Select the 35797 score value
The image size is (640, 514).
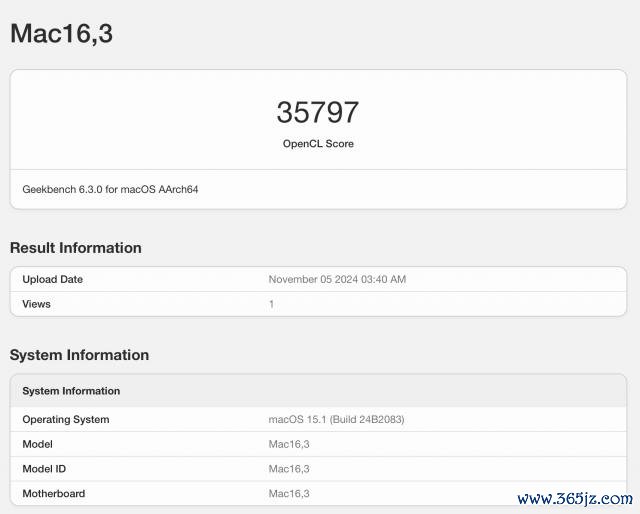[318, 112]
